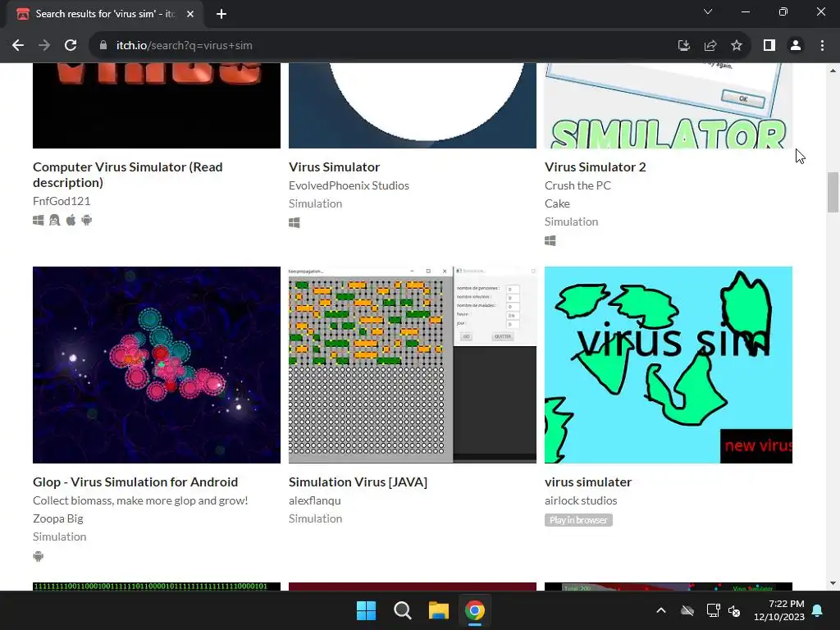Open Computer Virus Simulator (Read description) title
Image resolution: width=840 pixels, height=630 pixels.
pyautogui.click(x=127, y=175)
